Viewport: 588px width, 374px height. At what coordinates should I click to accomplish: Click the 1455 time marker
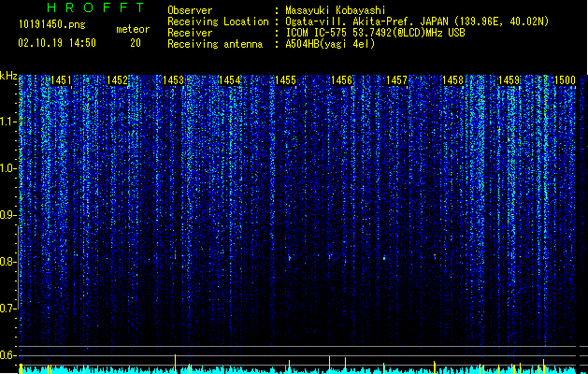click(x=285, y=80)
